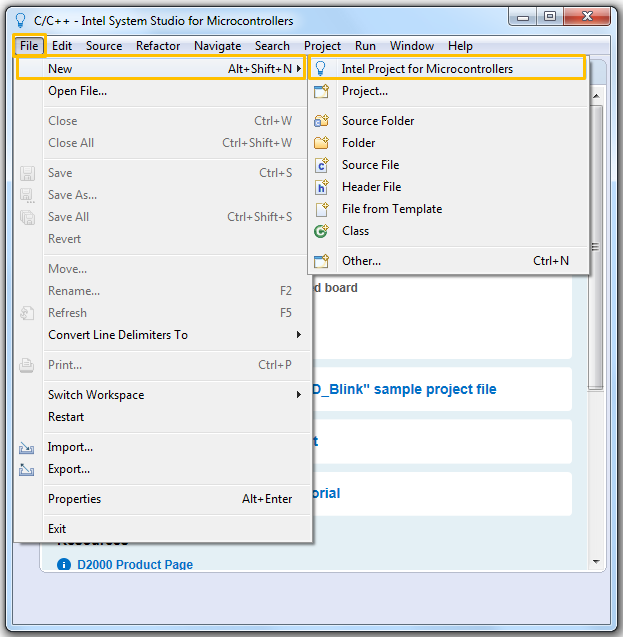Maximize the Intel System Studio window
The image size is (623, 637).
[550, 17]
